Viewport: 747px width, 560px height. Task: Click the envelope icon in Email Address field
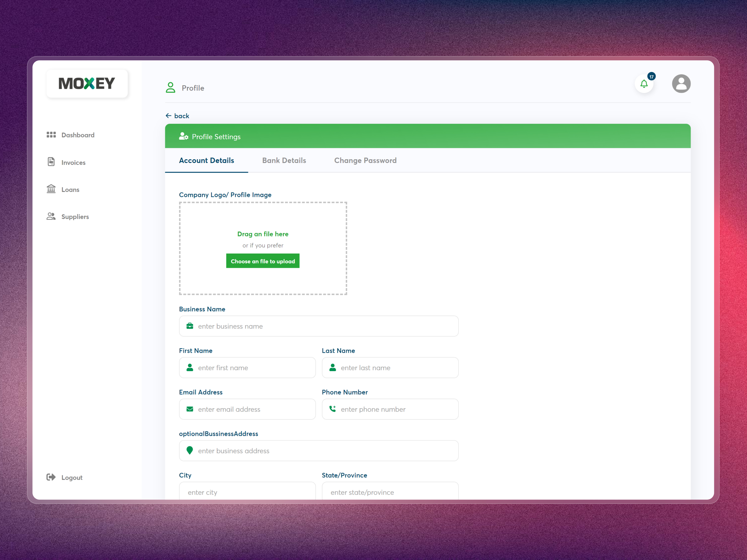tap(190, 409)
